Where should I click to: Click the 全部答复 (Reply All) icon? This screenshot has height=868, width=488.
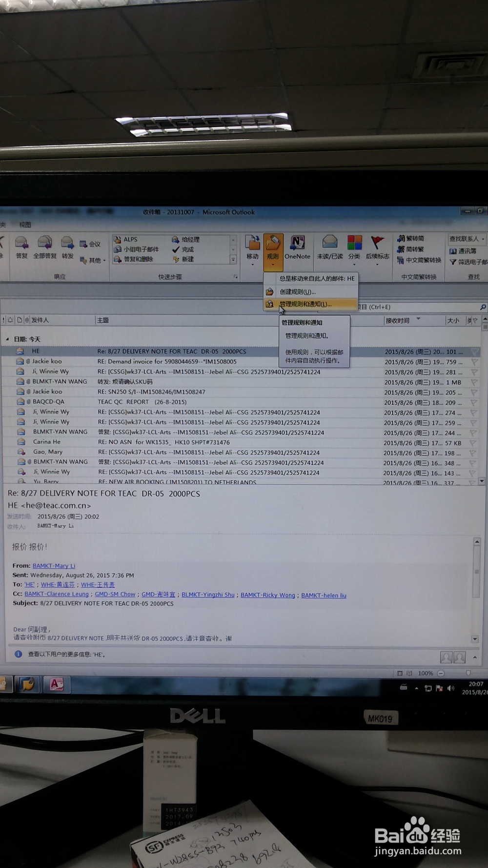[x=45, y=248]
